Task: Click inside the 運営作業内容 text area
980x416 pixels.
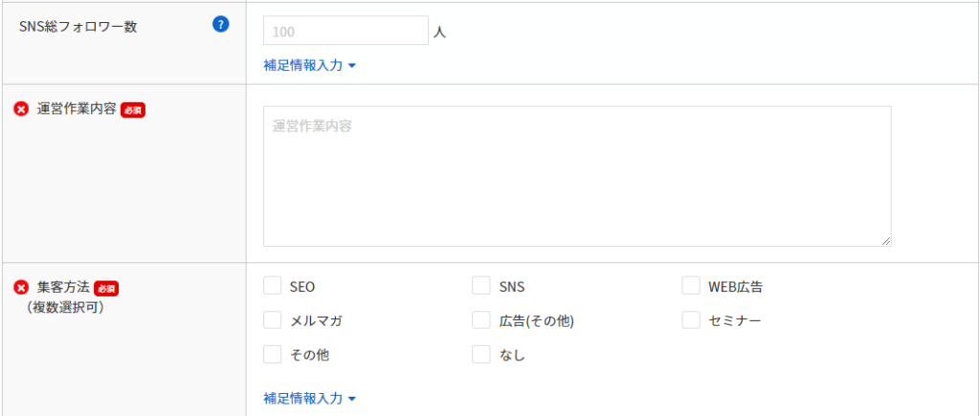Action: (577, 176)
